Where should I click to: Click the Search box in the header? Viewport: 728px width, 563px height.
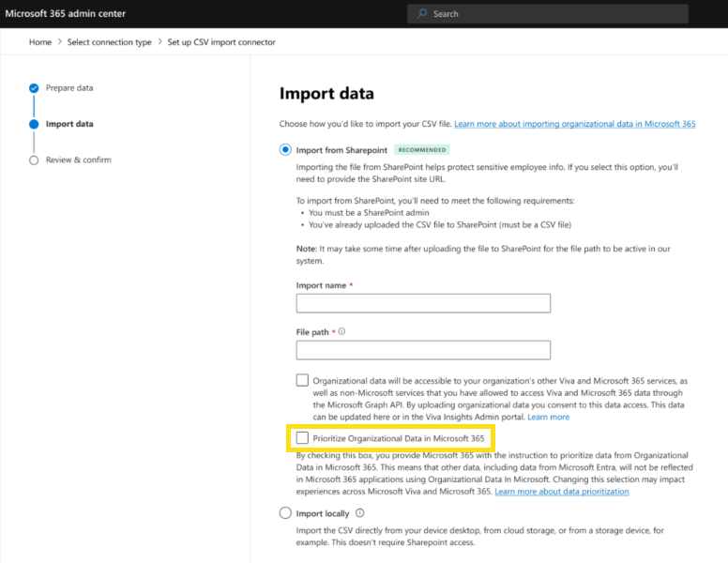[548, 13]
